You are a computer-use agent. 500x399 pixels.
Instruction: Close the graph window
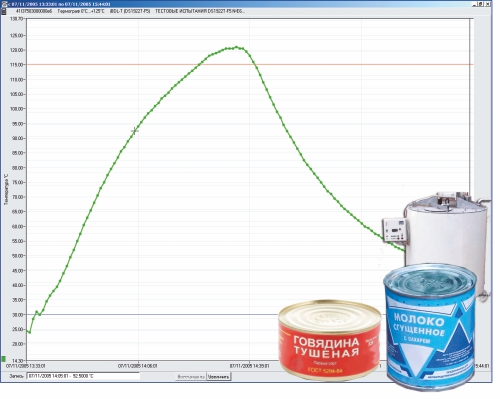click(x=487, y=4)
